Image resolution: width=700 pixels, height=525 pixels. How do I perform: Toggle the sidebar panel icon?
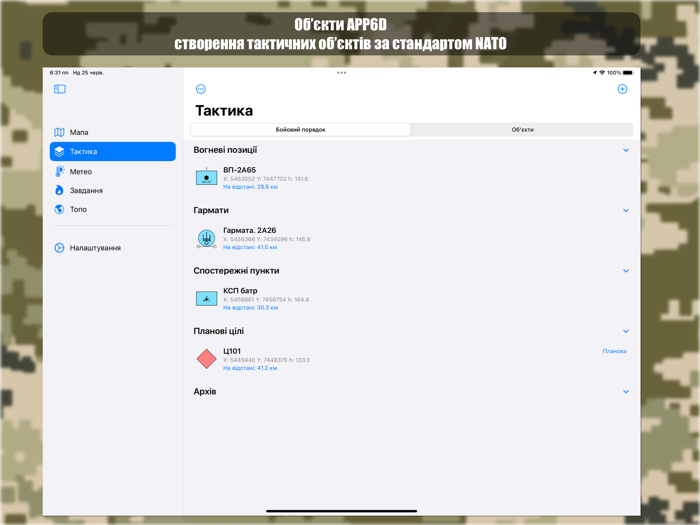tap(60, 89)
